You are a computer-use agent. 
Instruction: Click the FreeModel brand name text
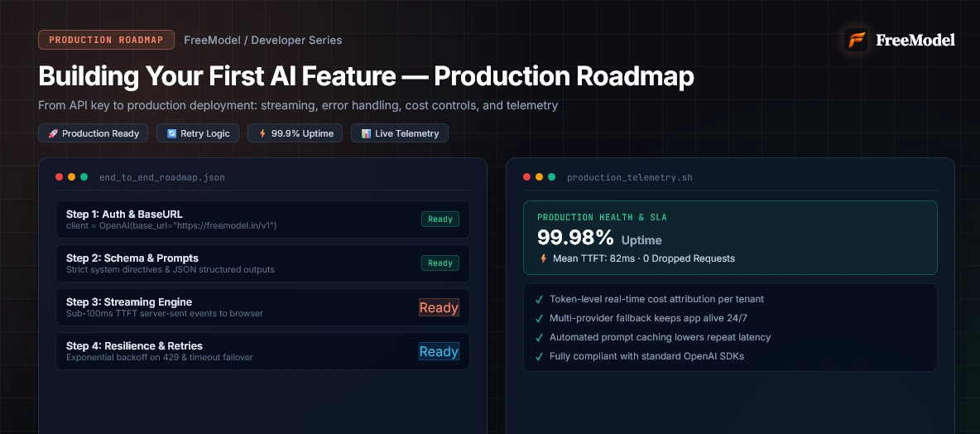tap(915, 40)
